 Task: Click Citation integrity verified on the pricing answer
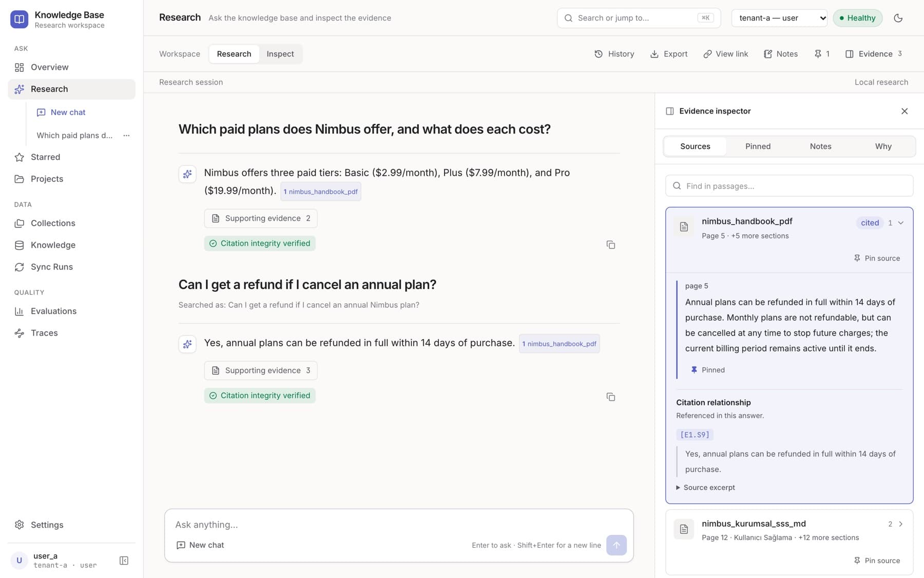pyautogui.click(x=260, y=244)
